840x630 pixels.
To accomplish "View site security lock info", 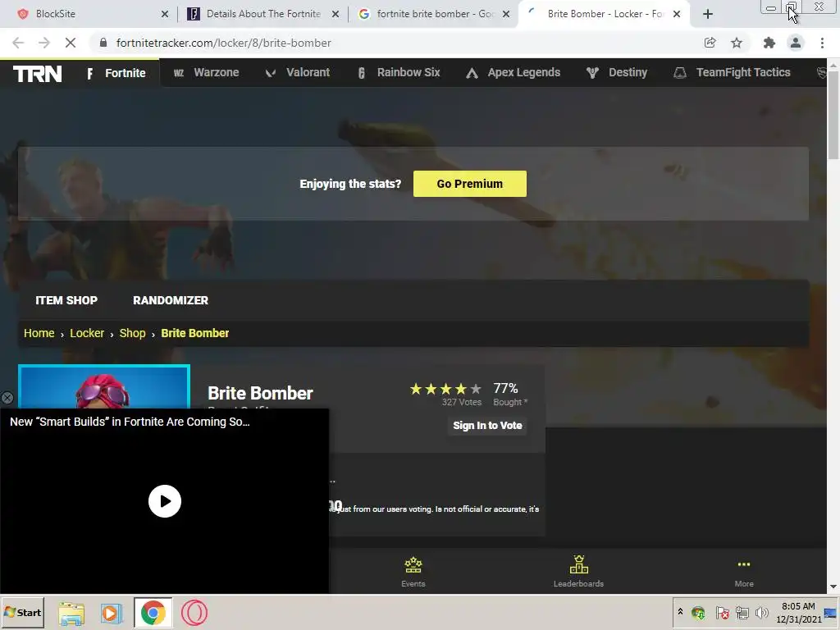I will coord(103,43).
